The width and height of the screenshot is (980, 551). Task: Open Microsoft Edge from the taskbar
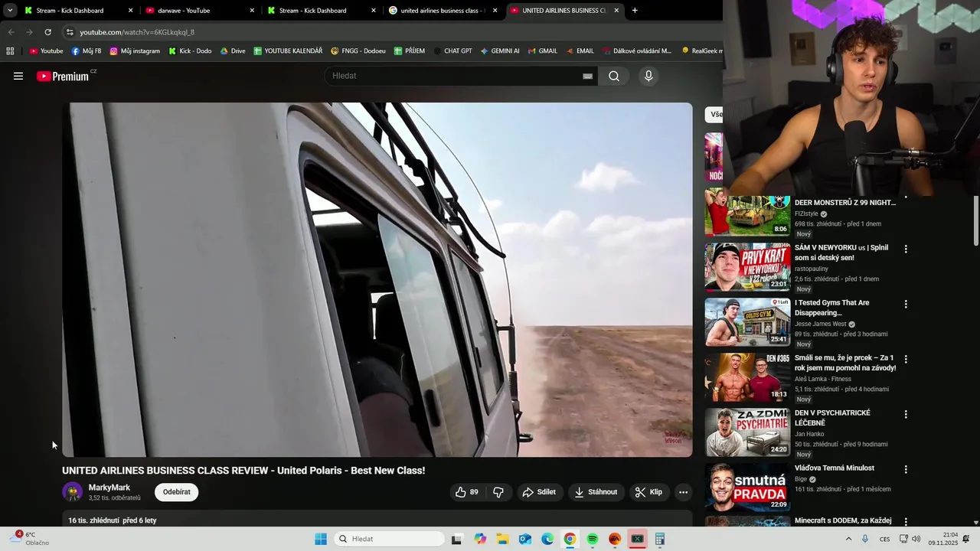point(547,539)
